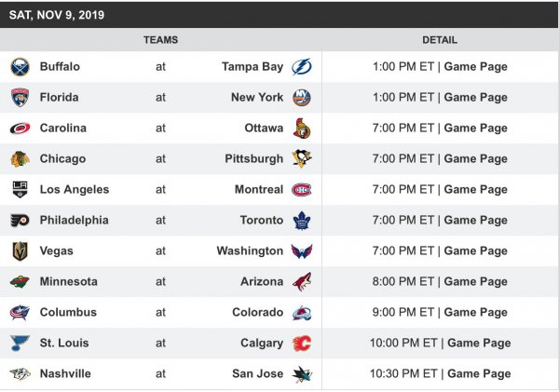Screen dimensions: 559x392
Task: Click the Buffalo Sabres team logo
Action: point(20,67)
